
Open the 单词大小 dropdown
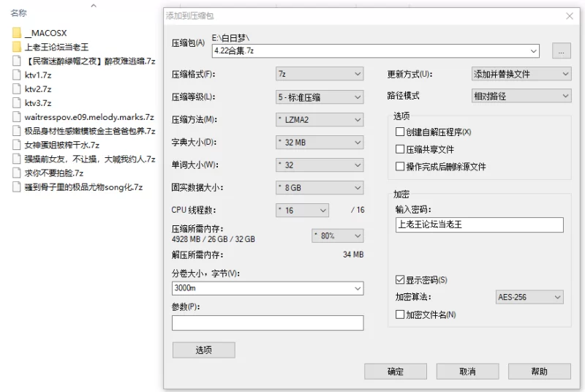[320, 165]
